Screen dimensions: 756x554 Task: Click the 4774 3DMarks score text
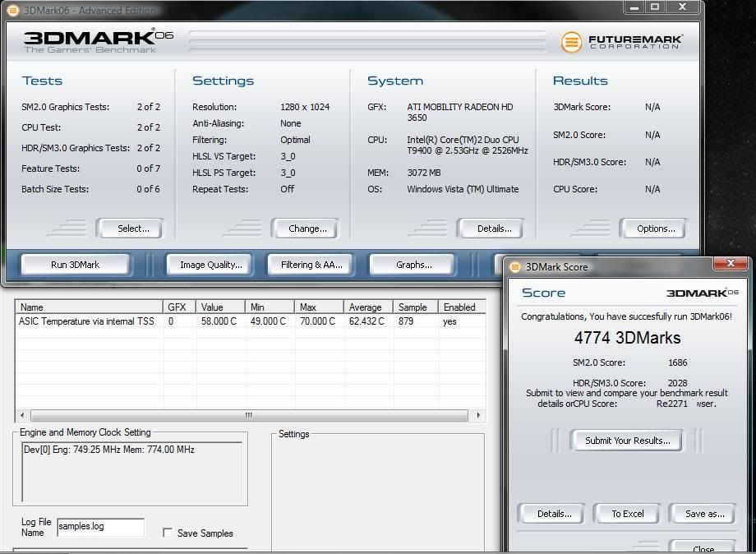point(627,338)
